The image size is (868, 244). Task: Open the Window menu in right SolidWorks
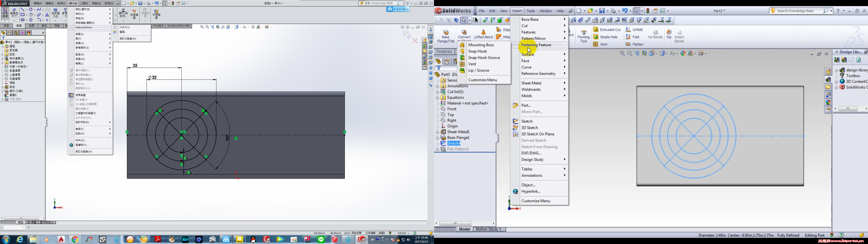tap(545, 11)
